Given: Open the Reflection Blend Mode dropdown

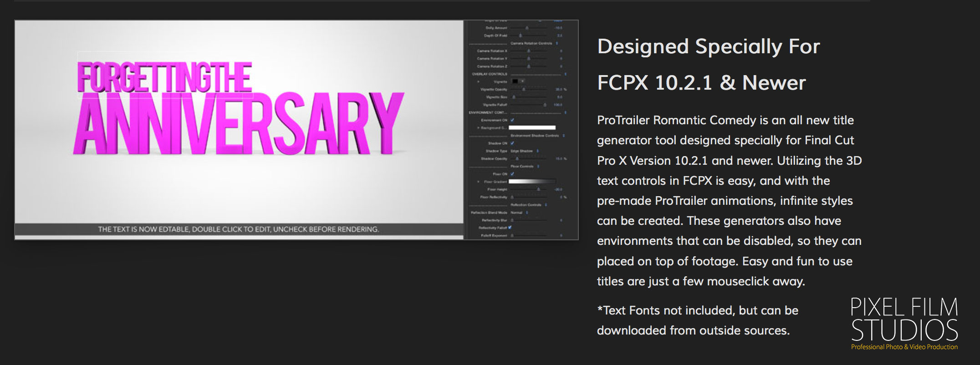Looking at the screenshot, I should [519, 213].
